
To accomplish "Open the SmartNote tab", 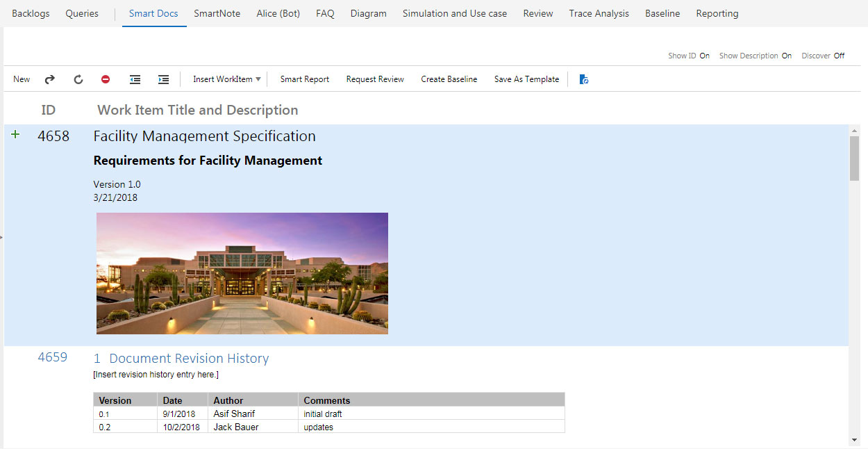I will [x=217, y=13].
